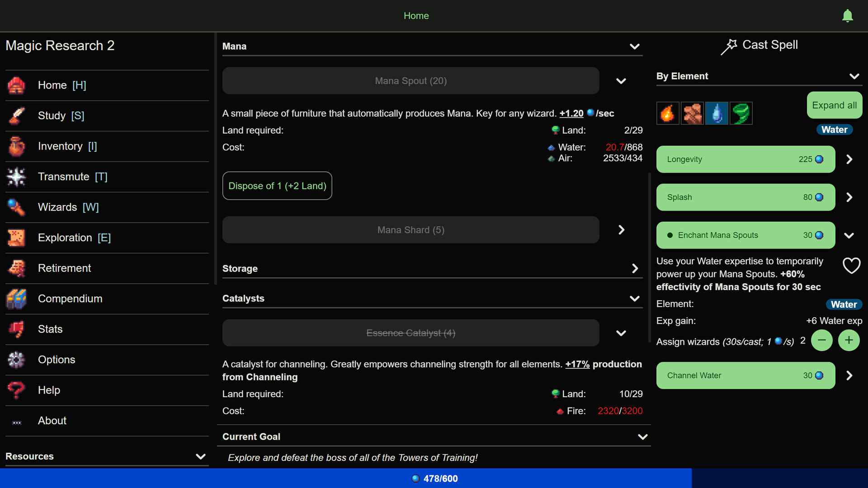Open the Wizards menu item

pyautogui.click(x=68, y=207)
